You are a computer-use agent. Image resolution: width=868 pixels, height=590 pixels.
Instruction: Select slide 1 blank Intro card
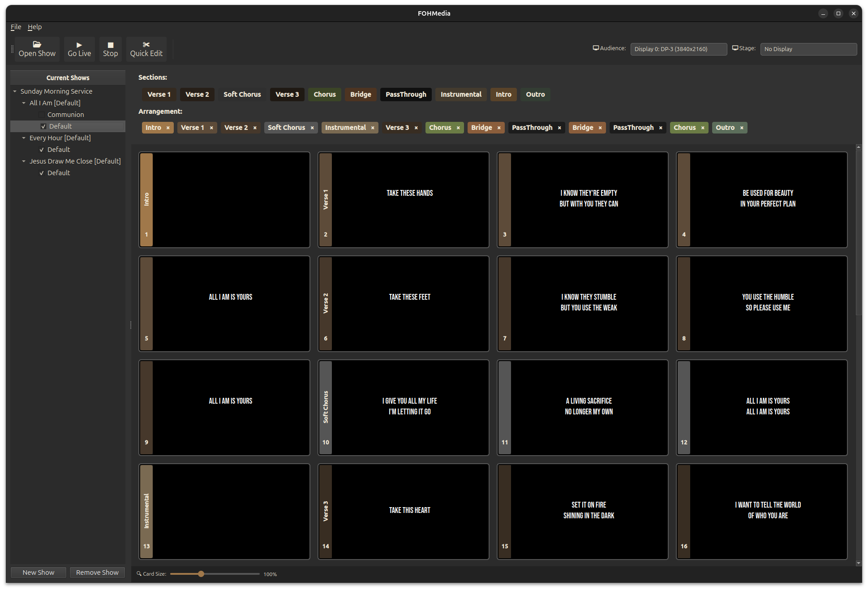point(224,200)
